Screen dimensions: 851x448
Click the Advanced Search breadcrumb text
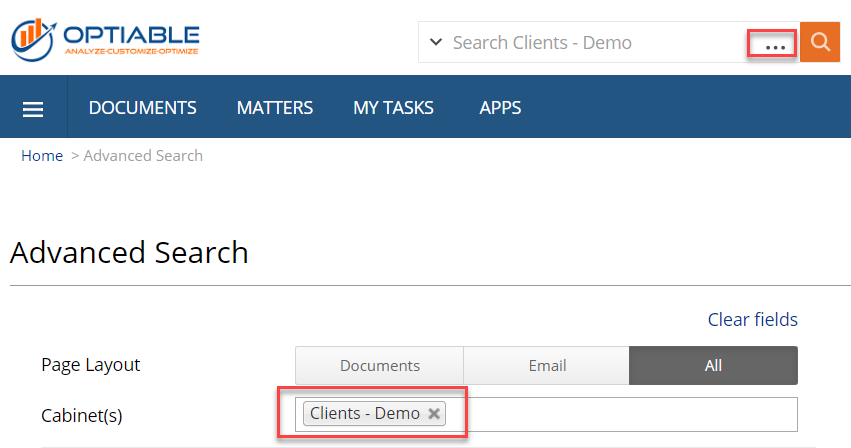tap(143, 156)
